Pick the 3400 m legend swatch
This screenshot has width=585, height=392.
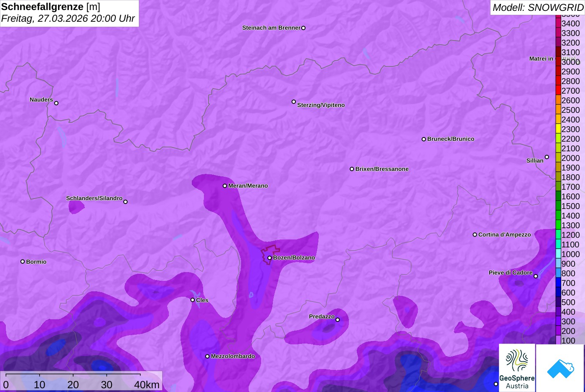tap(558, 23)
